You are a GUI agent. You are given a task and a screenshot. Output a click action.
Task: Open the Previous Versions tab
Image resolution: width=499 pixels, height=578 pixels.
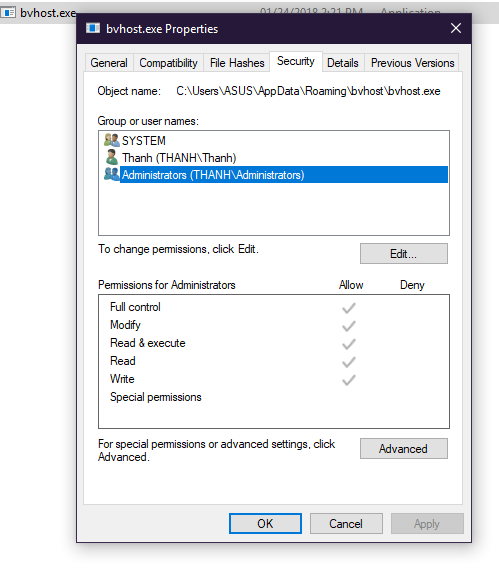(412, 63)
